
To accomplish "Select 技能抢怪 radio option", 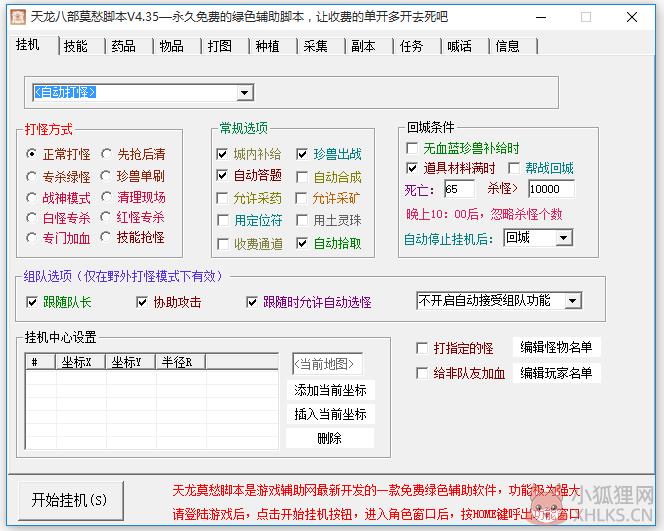I will tap(106, 237).
